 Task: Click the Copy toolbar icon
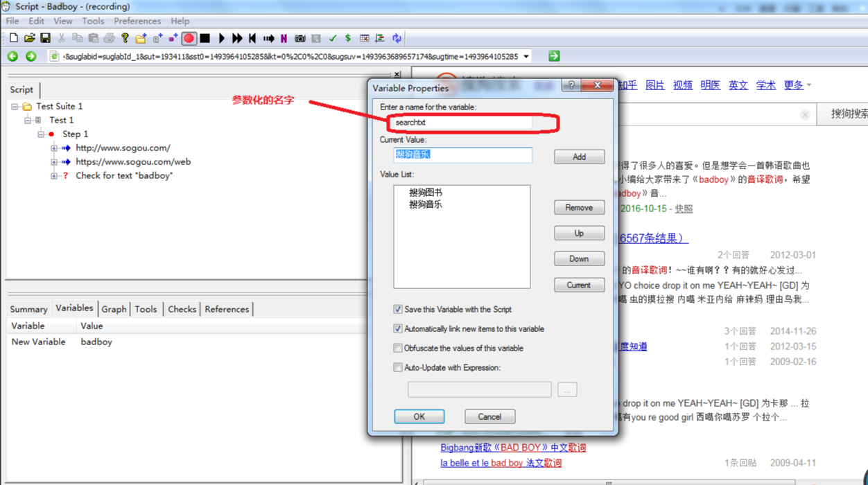coord(78,38)
